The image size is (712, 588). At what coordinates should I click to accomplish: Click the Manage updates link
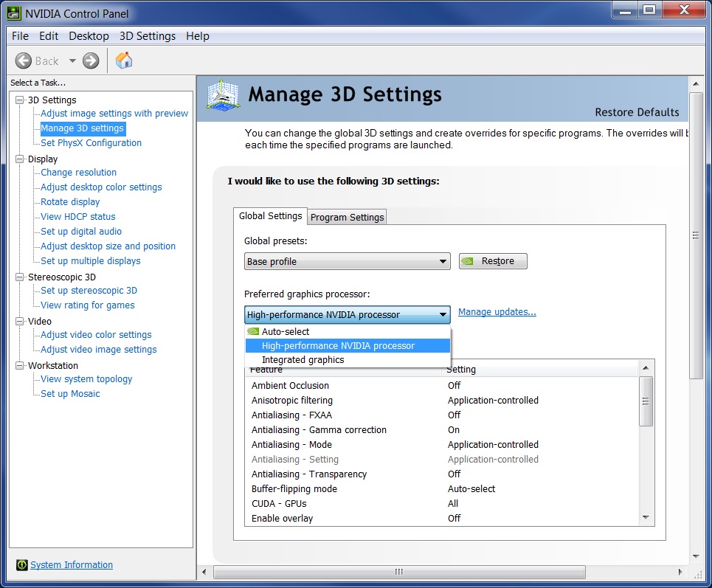(497, 312)
